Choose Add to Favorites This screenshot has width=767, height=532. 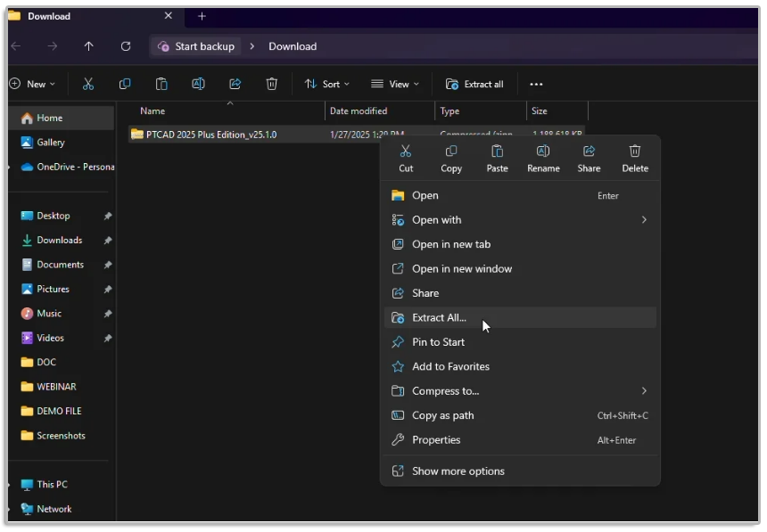[x=520, y=367]
